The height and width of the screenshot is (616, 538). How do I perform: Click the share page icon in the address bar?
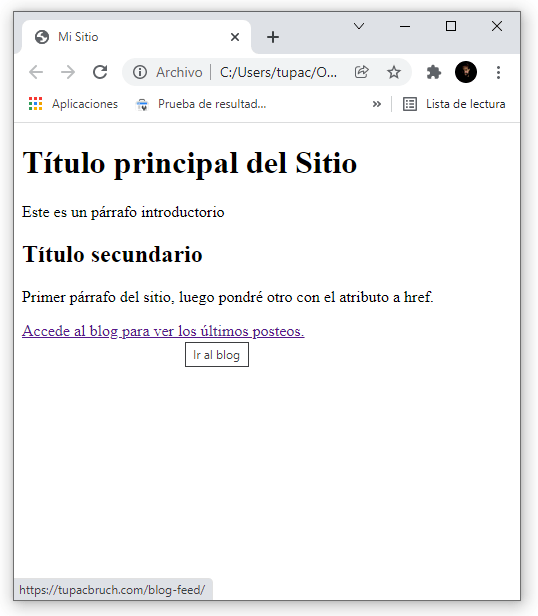pyautogui.click(x=362, y=72)
